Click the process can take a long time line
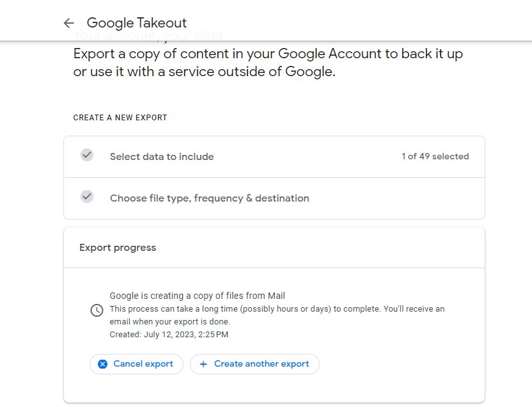532x407 pixels. click(277, 309)
